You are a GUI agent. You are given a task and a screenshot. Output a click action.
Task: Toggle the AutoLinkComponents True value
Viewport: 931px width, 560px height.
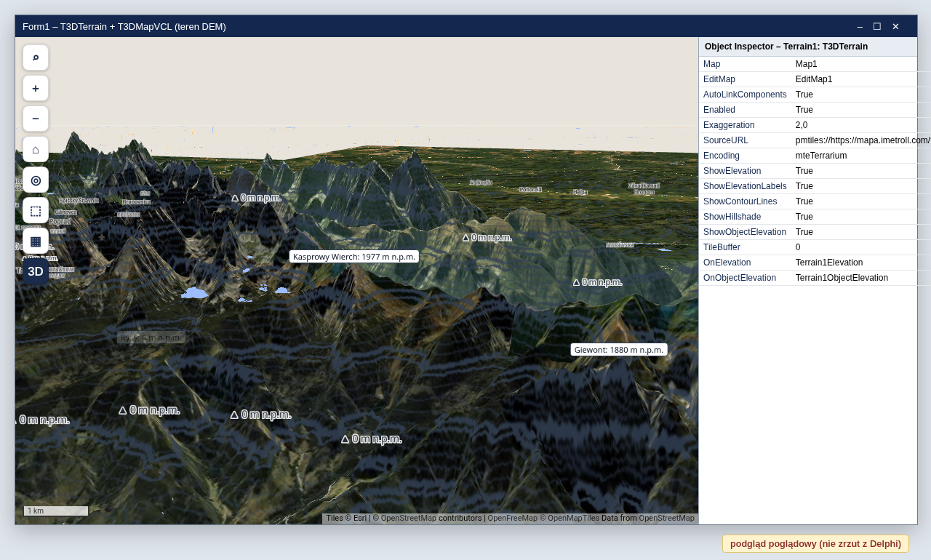[x=804, y=95]
